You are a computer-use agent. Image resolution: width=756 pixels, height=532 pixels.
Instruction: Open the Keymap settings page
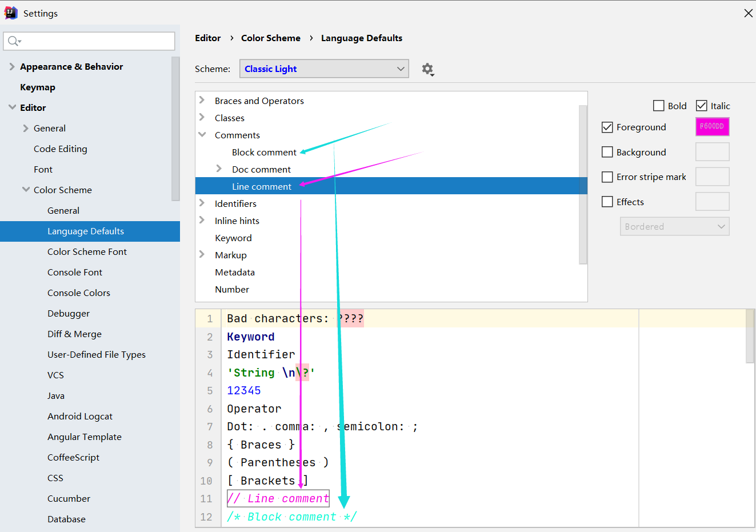coord(38,87)
